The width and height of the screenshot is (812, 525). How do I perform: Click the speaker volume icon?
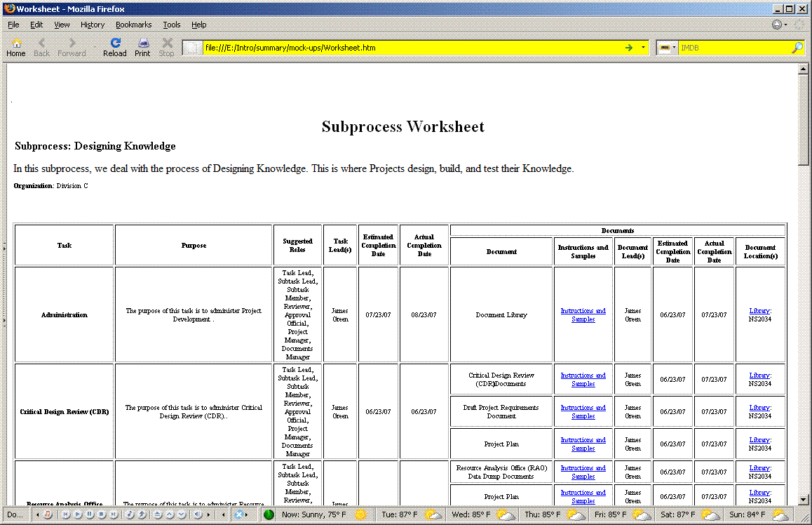click(x=198, y=514)
